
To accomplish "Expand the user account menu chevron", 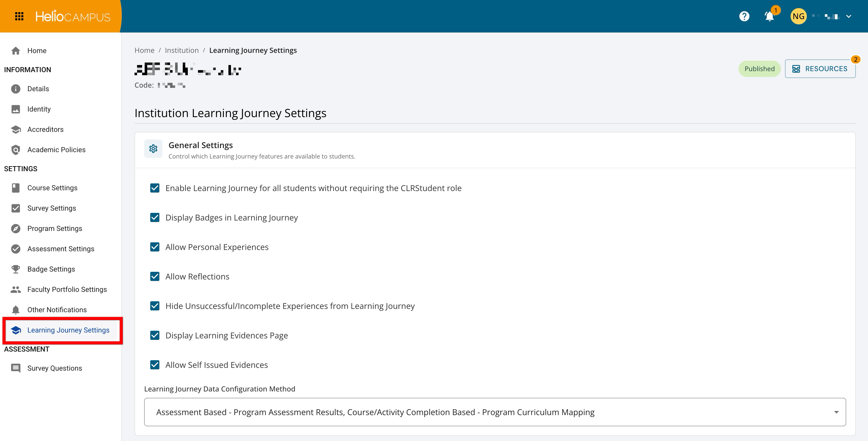I will click(849, 16).
